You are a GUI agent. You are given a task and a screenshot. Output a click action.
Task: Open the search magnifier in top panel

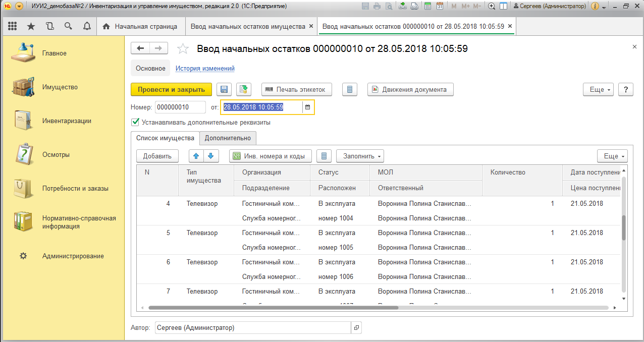click(x=68, y=26)
